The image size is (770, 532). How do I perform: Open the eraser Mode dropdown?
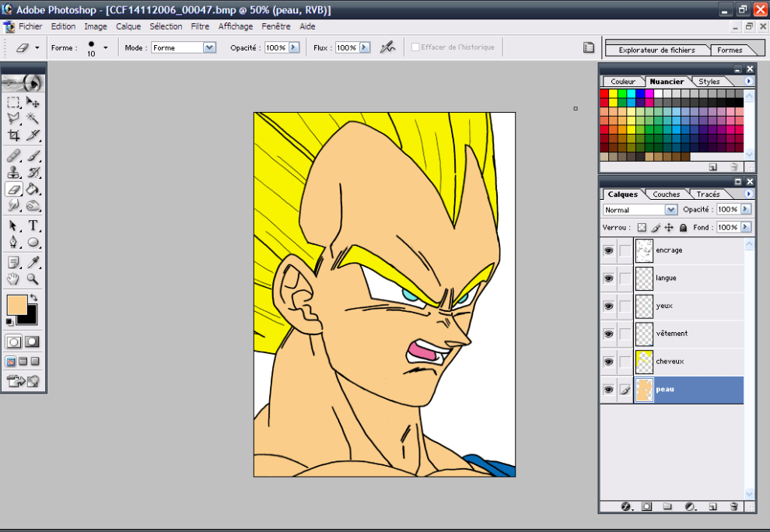210,47
